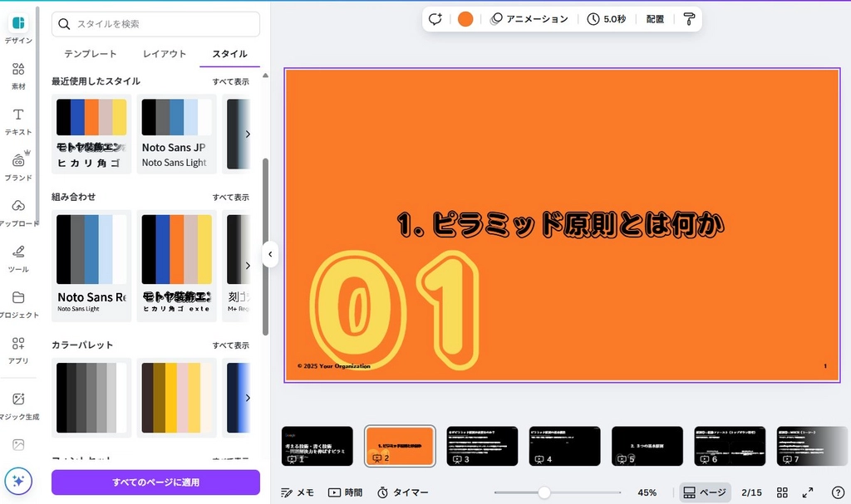Screen dimensions: 851x504
Task: Advance 組み合わせ row with chevron
Action: pyautogui.click(x=248, y=266)
